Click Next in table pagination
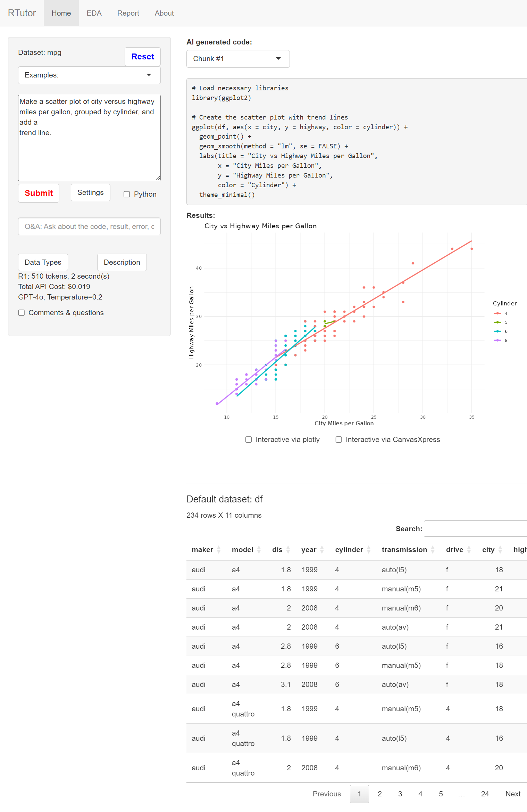The height and width of the screenshot is (812, 527). tap(513, 794)
